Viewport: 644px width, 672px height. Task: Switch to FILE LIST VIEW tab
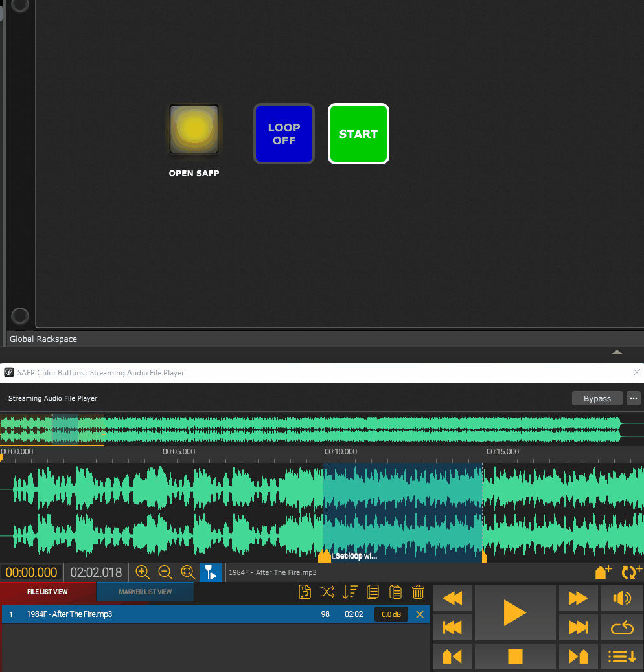point(48,592)
